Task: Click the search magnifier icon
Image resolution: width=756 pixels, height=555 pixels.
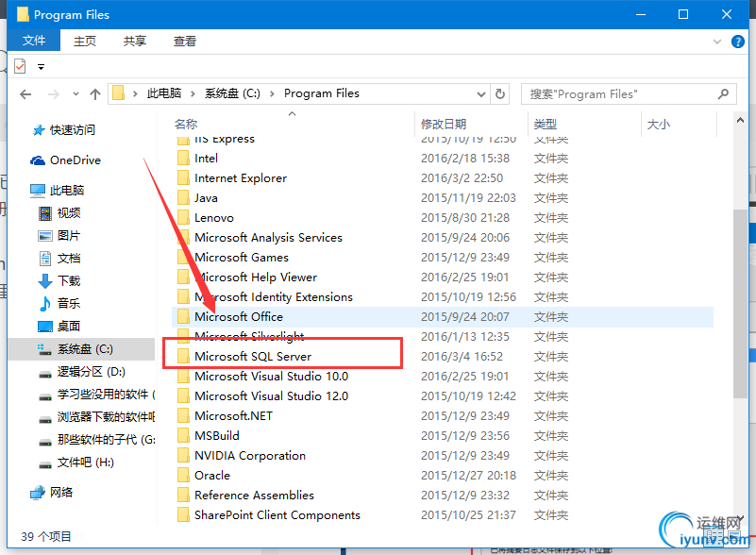Action: 723,94
